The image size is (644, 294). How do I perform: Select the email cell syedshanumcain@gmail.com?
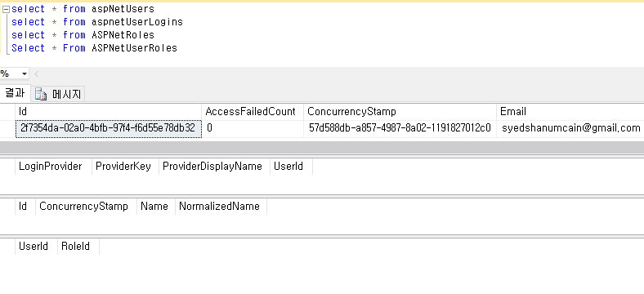(570, 128)
